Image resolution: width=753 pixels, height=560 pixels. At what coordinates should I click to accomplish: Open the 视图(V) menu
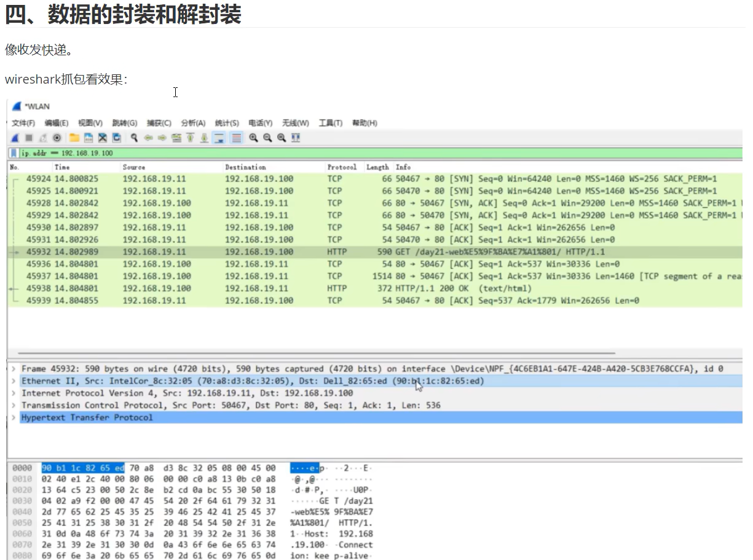tap(90, 123)
